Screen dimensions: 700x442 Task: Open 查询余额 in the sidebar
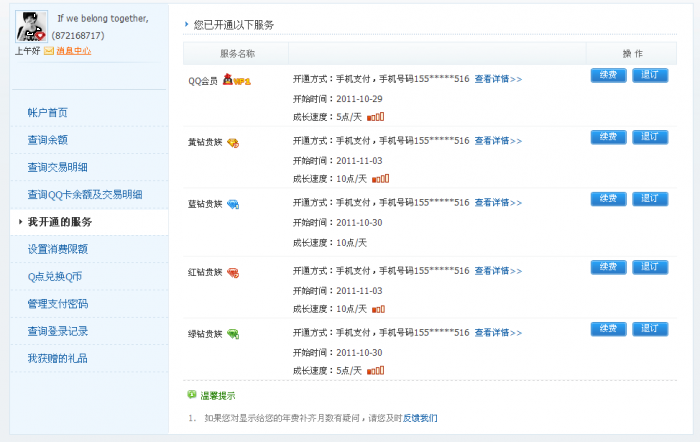click(47, 140)
